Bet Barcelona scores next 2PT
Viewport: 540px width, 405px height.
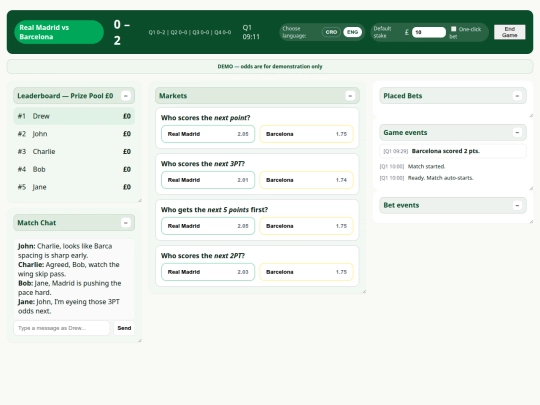pos(306,272)
